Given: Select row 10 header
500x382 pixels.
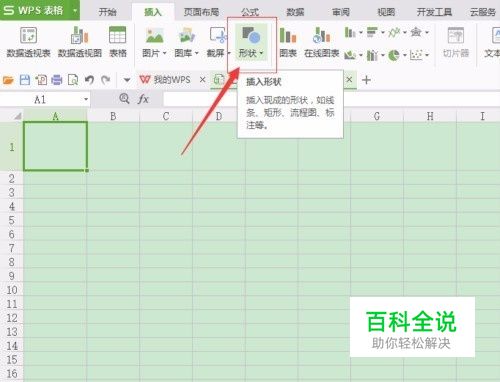Looking at the screenshot, I should (12, 290).
